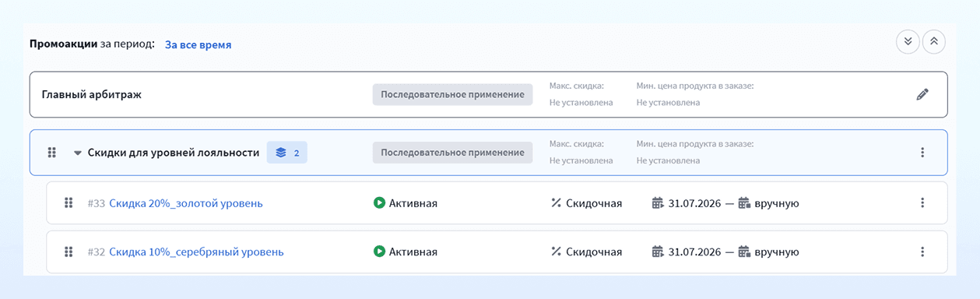
Task: Click Главный арбитраж title
Action: coord(92,94)
